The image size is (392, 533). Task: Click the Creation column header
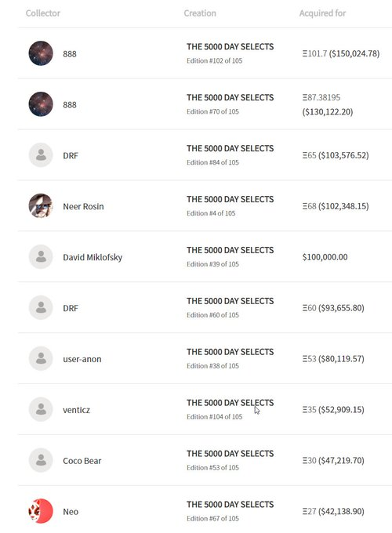point(200,13)
